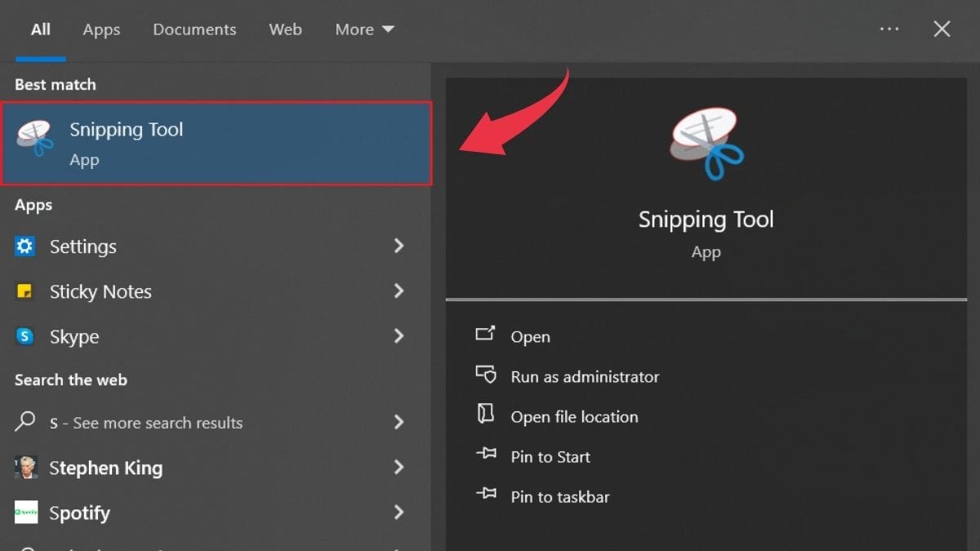Click the Snipping Tool title in preview pane
This screenshot has height=551, width=980.
(706, 219)
